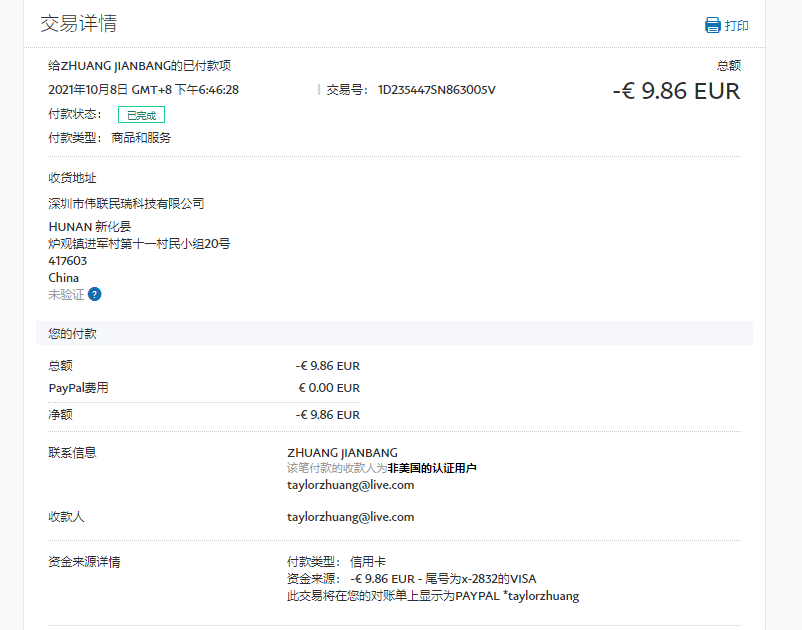The width and height of the screenshot is (802, 630).
Task: Click the 未验证 address status text
Action: point(66,294)
